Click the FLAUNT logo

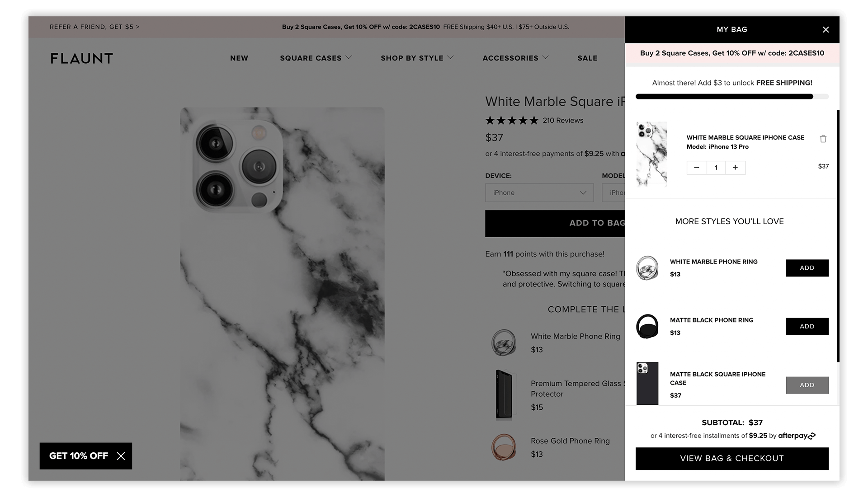click(x=82, y=58)
